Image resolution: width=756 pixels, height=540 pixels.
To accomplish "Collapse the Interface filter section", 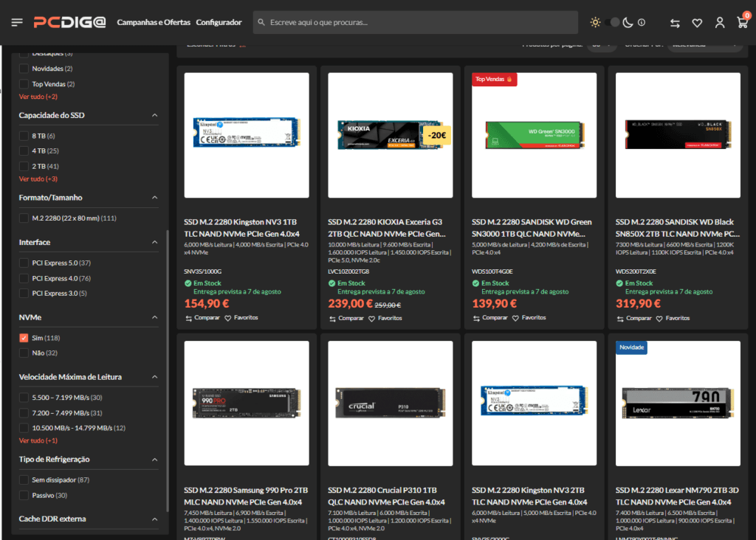I will [154, 242].
